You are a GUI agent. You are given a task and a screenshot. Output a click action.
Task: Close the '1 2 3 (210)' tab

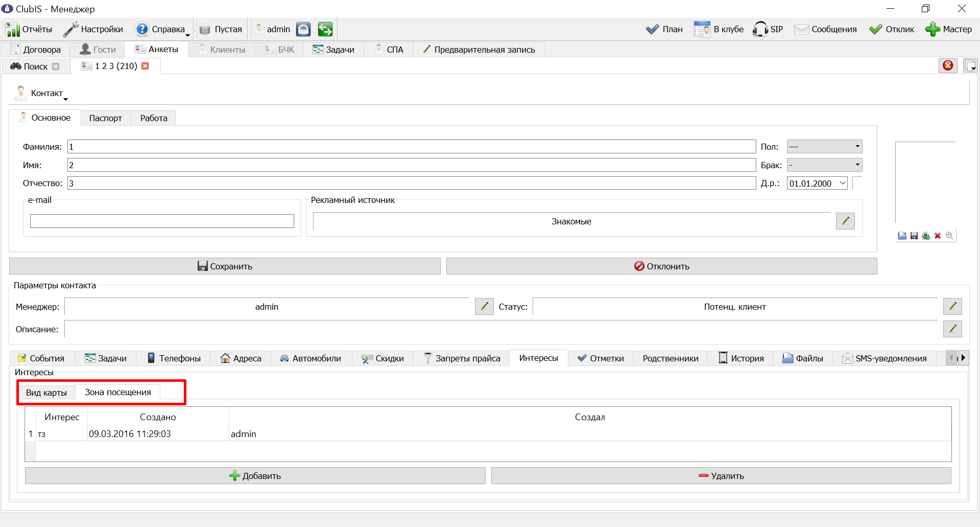(x=145, y=66)
